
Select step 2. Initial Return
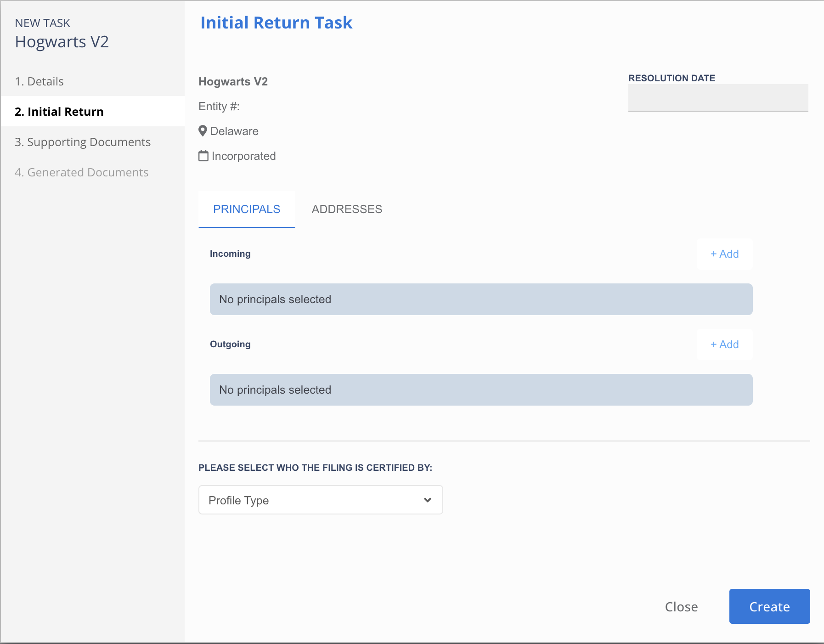tap(93, 112)
